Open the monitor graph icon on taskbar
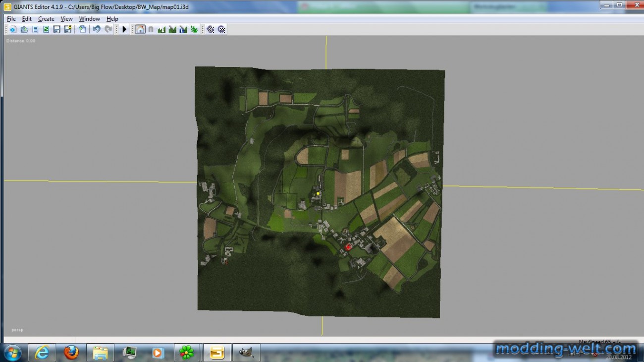Viewport: 644px width, 362px height. click(129, 353)
